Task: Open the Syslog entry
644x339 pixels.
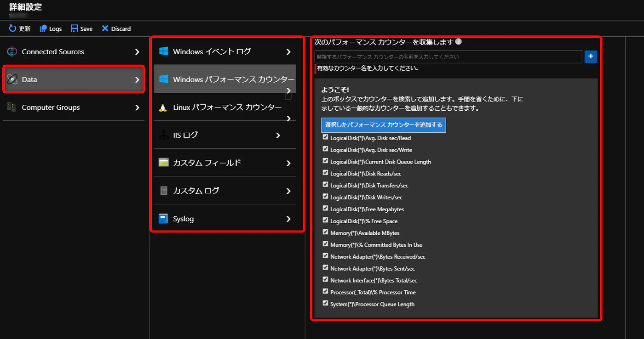Action: (225, 219)
